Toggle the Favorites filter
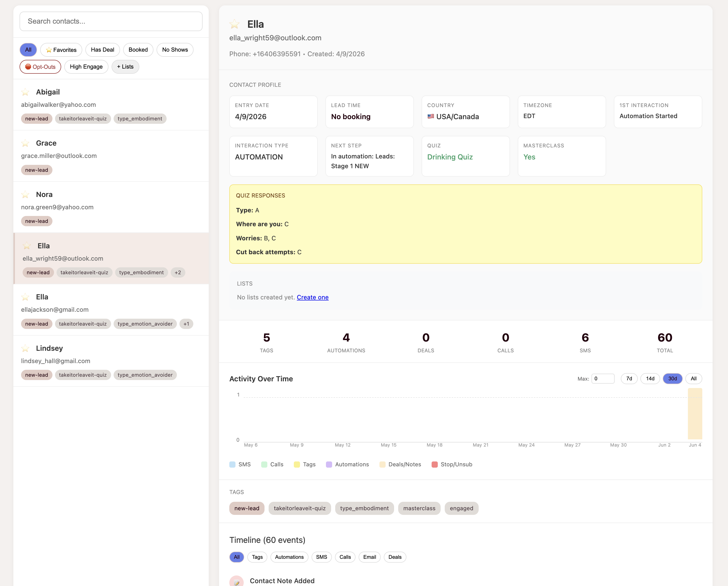 [61, 50]
